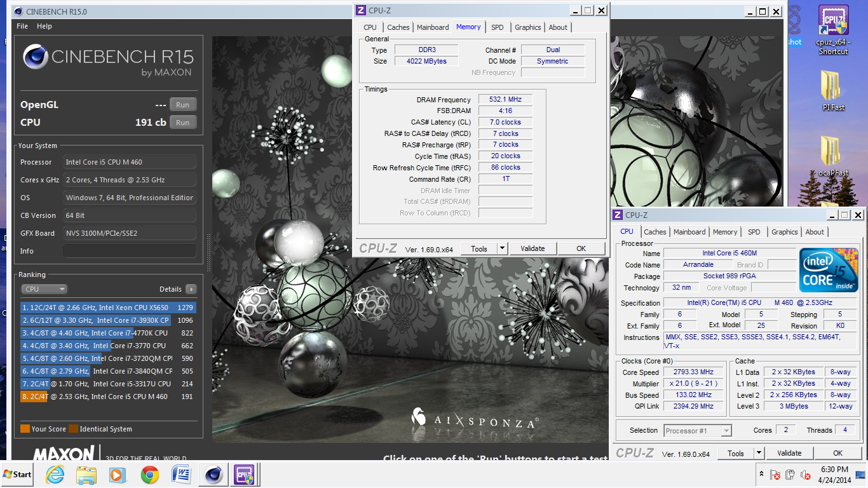Switch to CPU tab in Memory CPU-Z window

(370, 27)
